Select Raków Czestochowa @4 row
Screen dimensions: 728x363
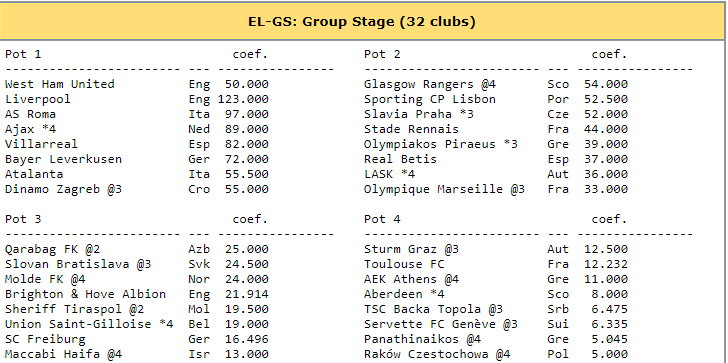point(496,354)
